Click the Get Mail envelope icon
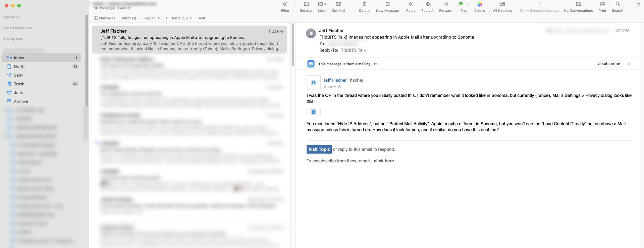 338,4
